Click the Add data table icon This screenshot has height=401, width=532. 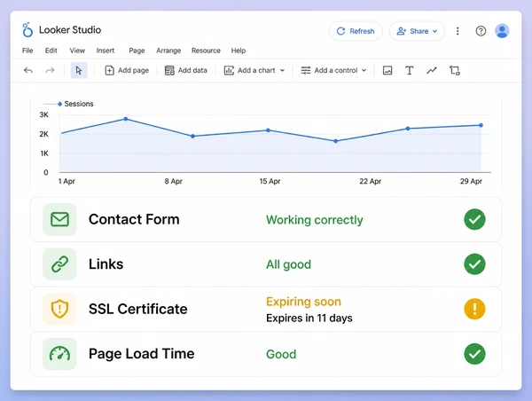pyautogui.click(x=169, y=70)
